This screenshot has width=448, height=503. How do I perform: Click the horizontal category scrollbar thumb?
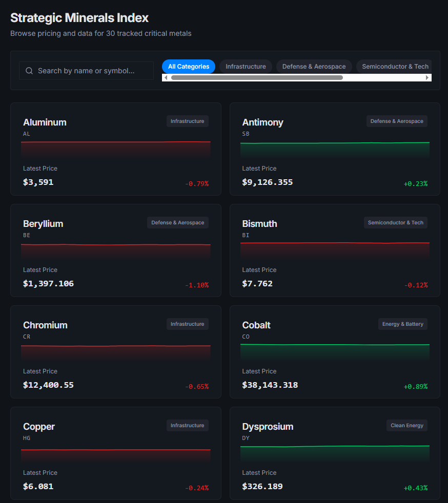tap(256, 78)
